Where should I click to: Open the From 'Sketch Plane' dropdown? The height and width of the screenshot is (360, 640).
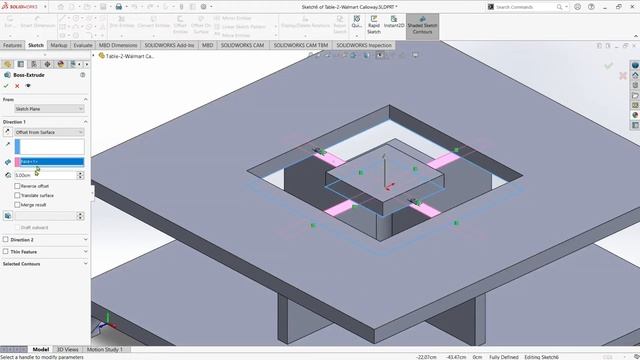pyautogui.click(x=49, y=109)
